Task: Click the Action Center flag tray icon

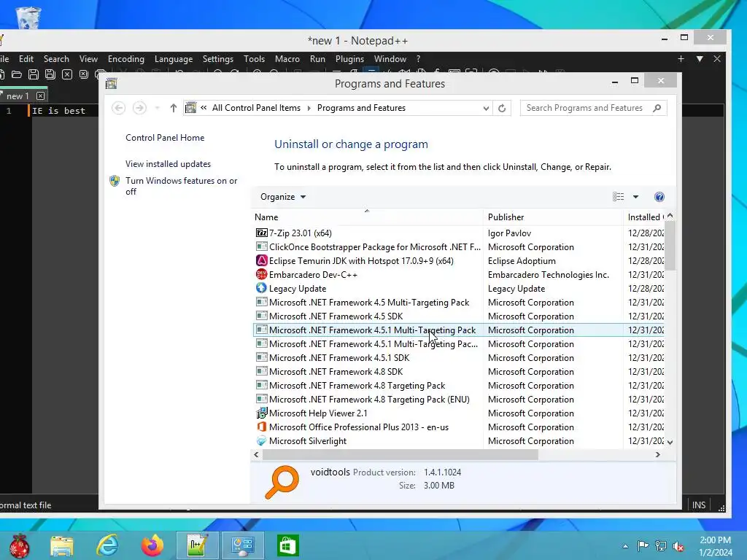Action: [x=643, y=546]
